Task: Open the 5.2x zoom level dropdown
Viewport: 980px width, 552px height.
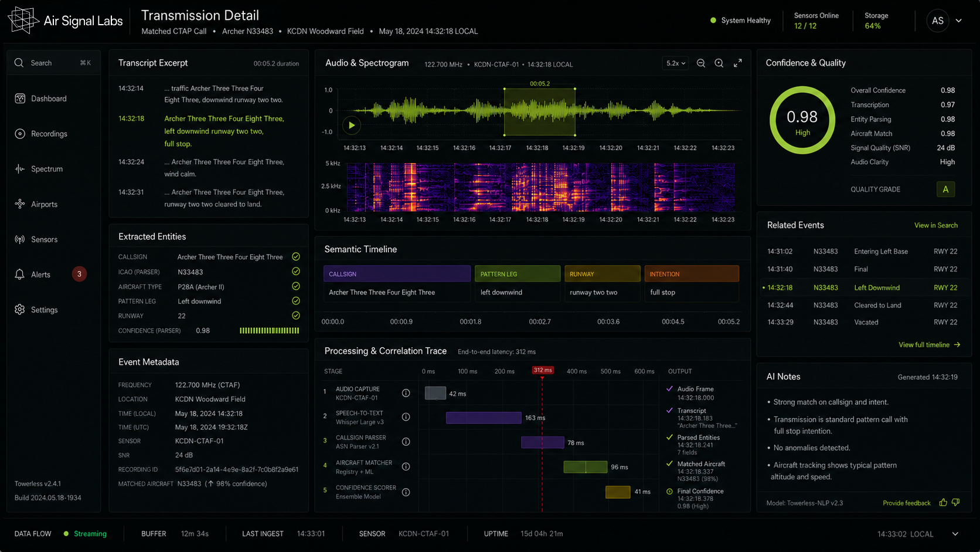Action: click(x=675, y=63)
